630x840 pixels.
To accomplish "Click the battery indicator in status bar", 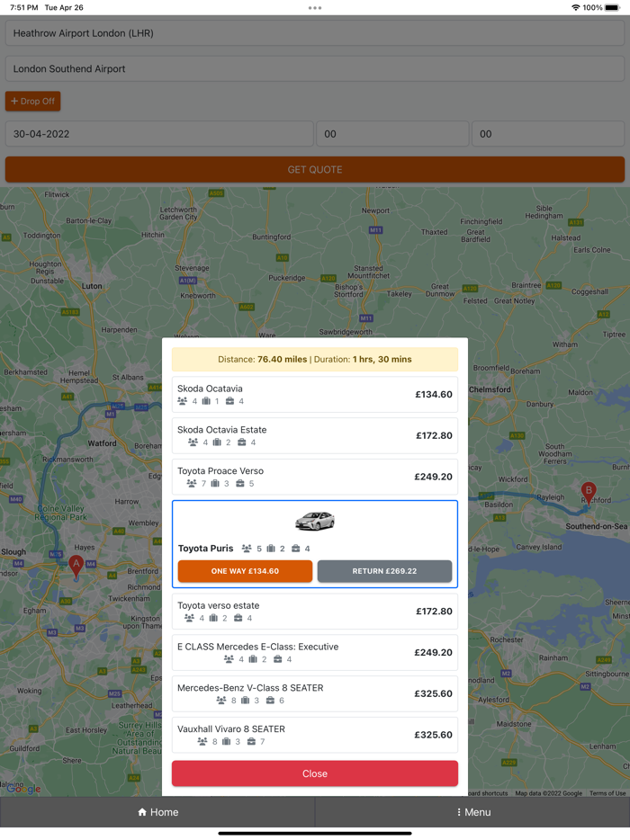I will [x=612, y=7].
